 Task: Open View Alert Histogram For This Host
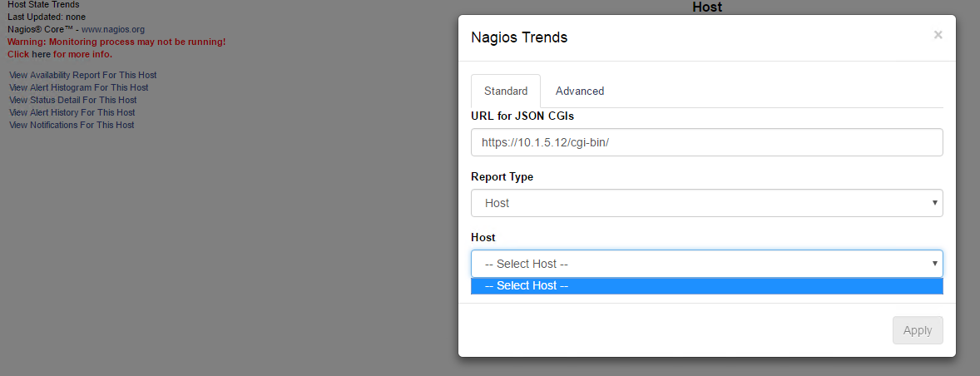pos(78,87)
